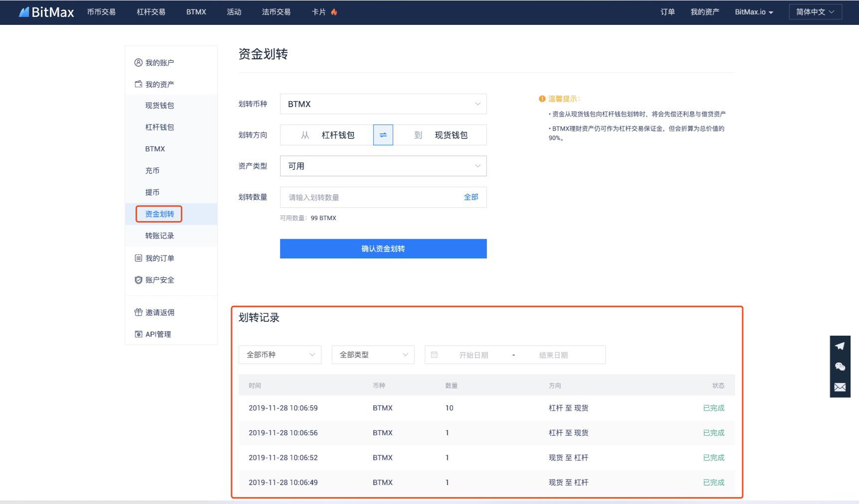Screen dimensions: 859x504
Task: Swap transfer direction with the arrows button
Action: [383, 135]
